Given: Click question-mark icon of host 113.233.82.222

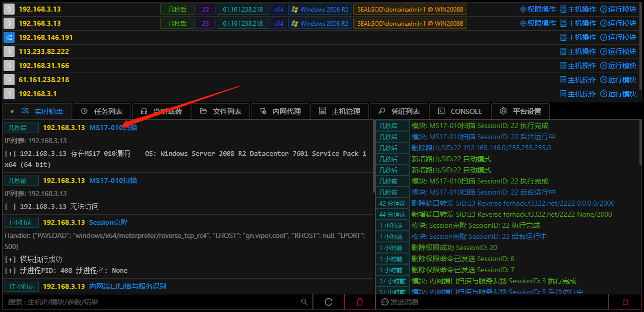Looking at the screenshot, I should click(9, 51).
